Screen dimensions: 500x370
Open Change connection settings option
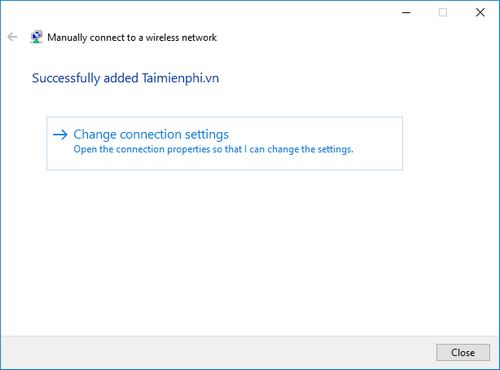point(225,143)
